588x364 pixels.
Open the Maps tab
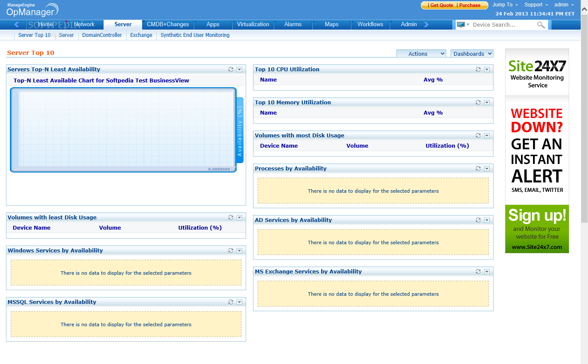[332, 24]
